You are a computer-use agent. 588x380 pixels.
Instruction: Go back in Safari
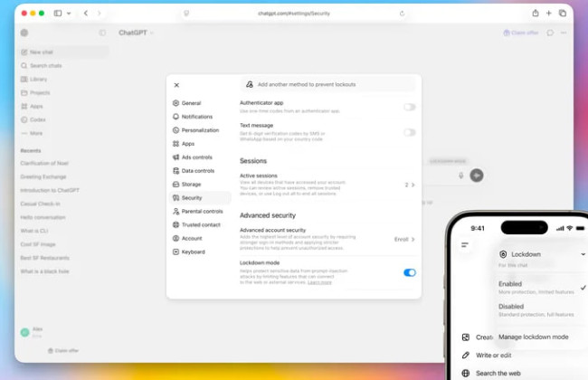pyautogui.click(x=86, y=14)
